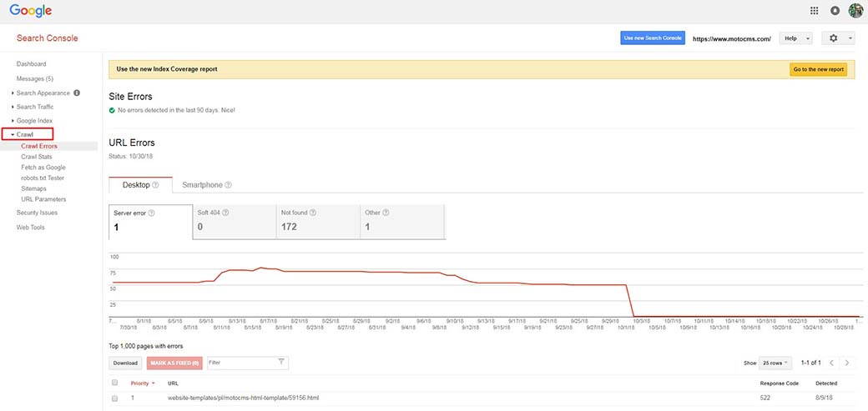This screenshot has height=411, width=868.
Task: Click the help icon next to Desktop tab
Action: [155, 185]
